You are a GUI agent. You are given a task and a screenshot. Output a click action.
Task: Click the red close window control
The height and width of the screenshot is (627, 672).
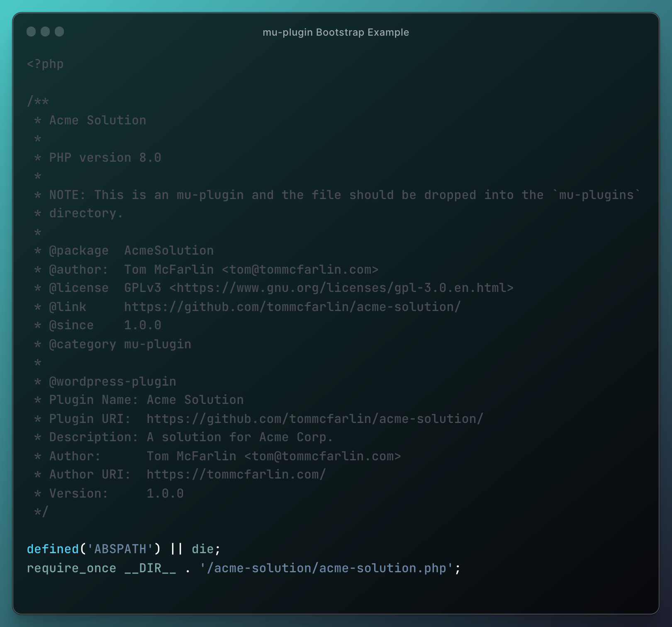pos(32,32)
